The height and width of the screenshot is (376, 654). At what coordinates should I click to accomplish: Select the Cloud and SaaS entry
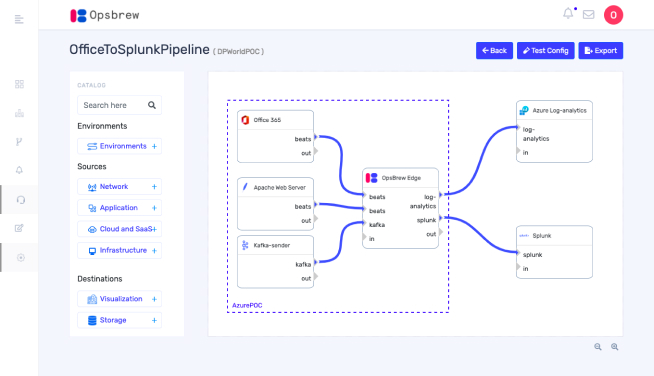point(119,229)
